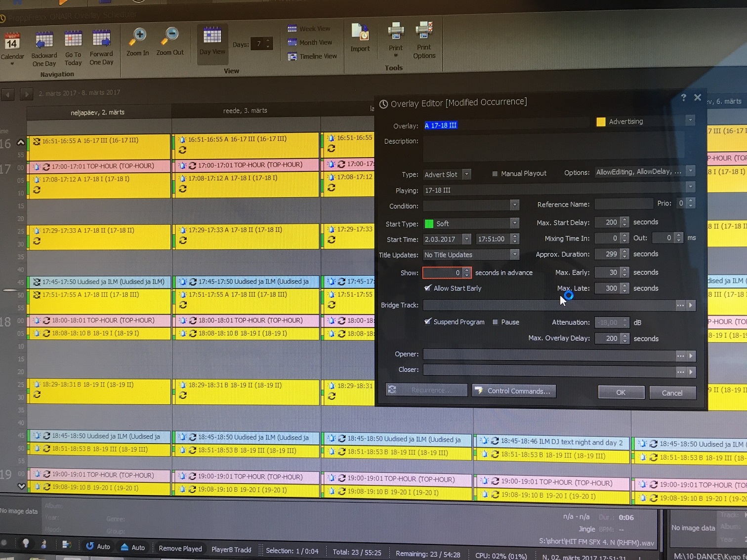The image size is (747, 560).
Task: Expand the Start Type dropdown
Action: 514,223
